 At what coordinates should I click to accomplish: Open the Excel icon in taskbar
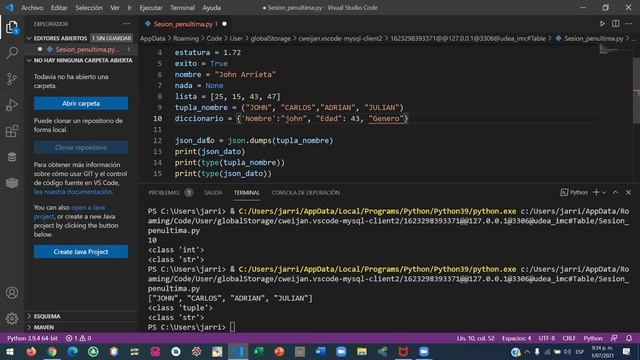click(259, 351)
